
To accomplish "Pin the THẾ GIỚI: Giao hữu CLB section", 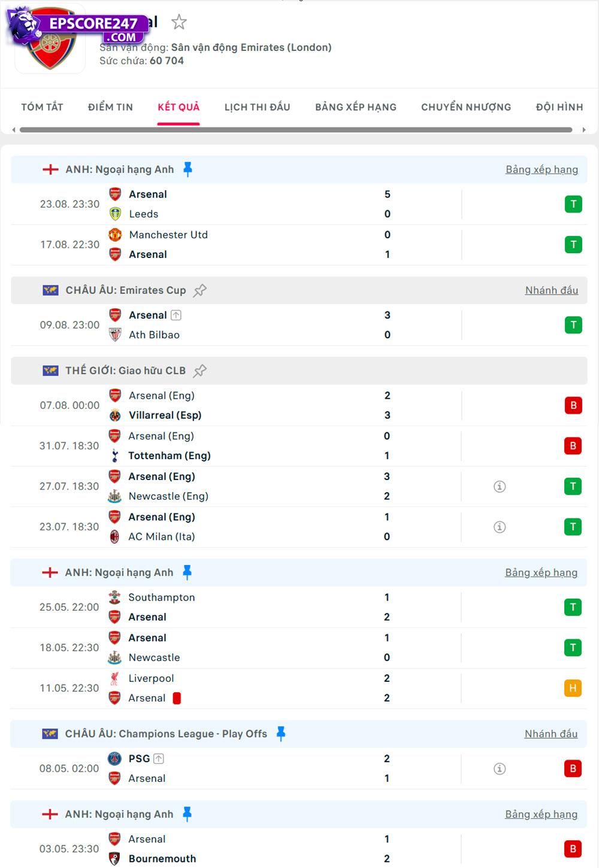I will tap(199, 370).
